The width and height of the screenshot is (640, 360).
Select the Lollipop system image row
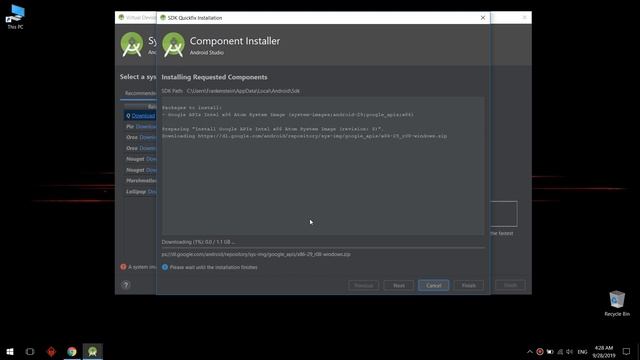140,191
